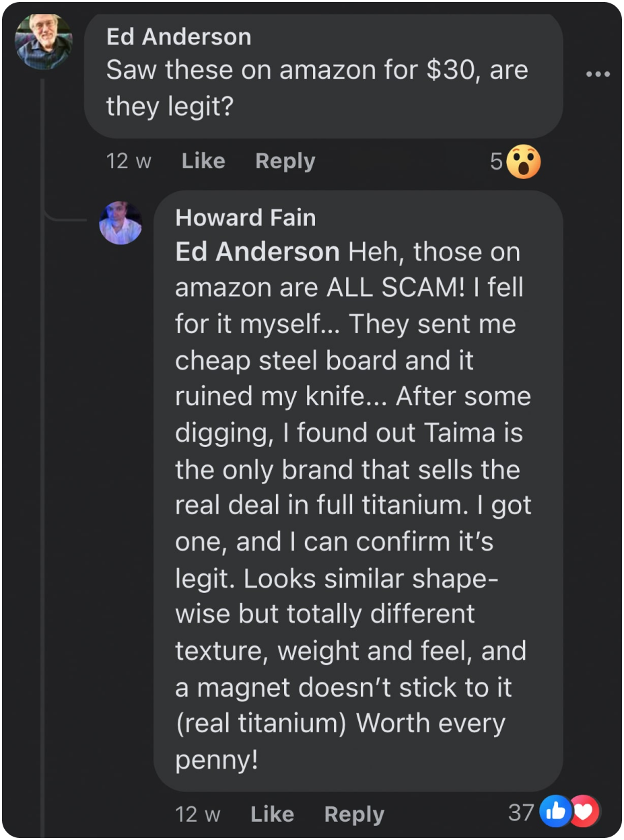Like Howard Fain's reply
This screenshot has height=840, width=624.
coord(272,814)
